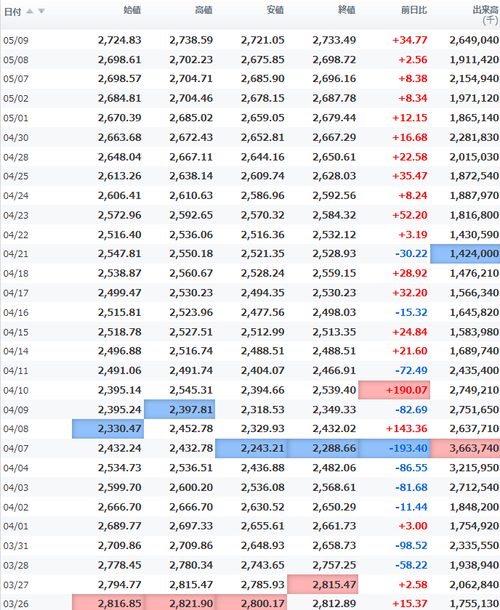
Task: Select the 04/10 date cell
Action: pos(16,391)
